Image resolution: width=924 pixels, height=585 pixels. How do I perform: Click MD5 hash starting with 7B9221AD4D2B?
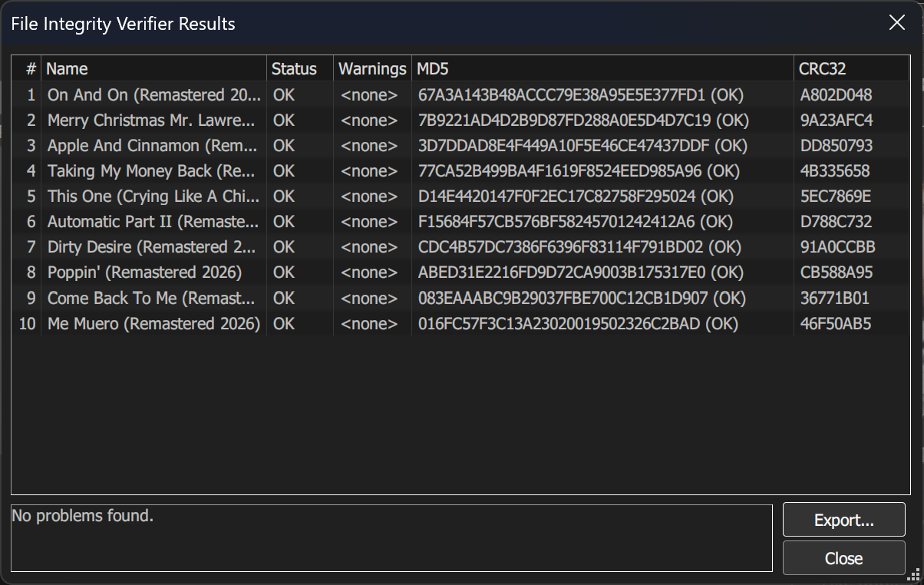[x=584, y=121]
